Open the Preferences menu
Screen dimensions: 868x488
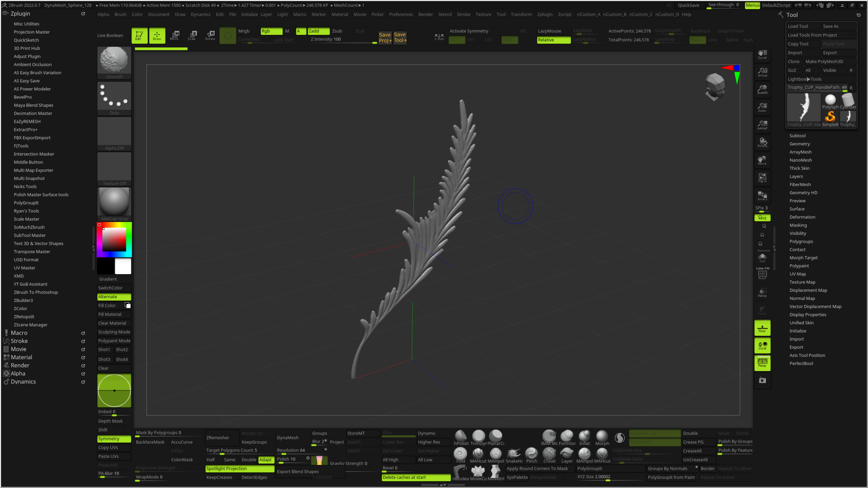pyautogui.click(x=401, y=14)
